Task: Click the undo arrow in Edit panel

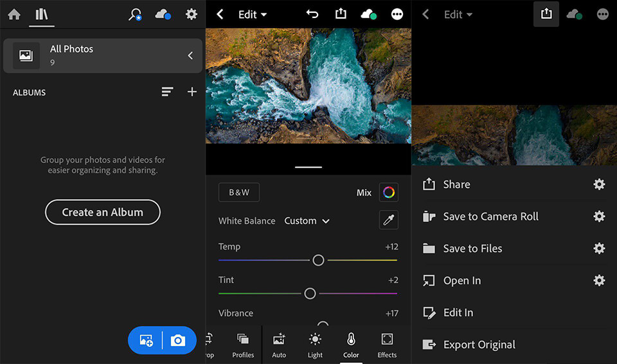Action: point(312,14)
